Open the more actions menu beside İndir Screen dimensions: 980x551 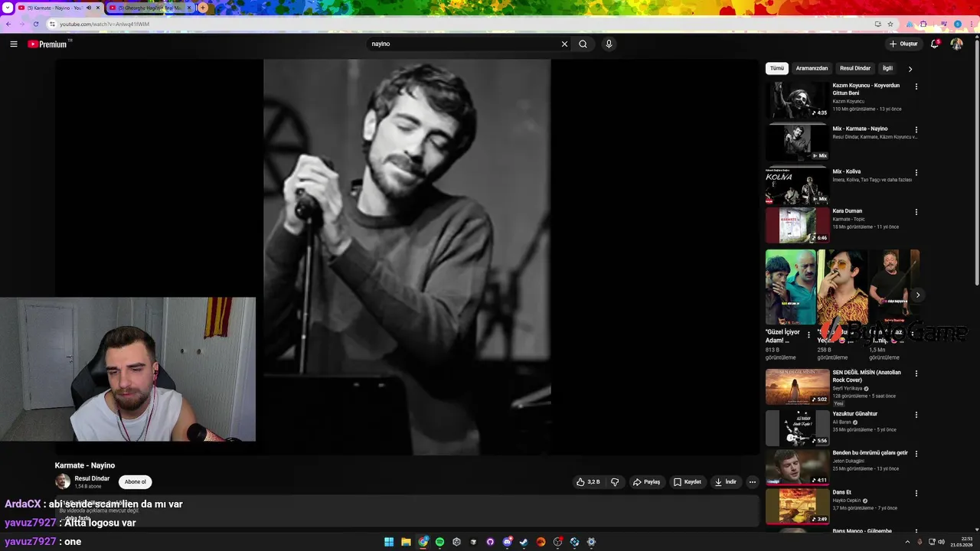(752, 482)
